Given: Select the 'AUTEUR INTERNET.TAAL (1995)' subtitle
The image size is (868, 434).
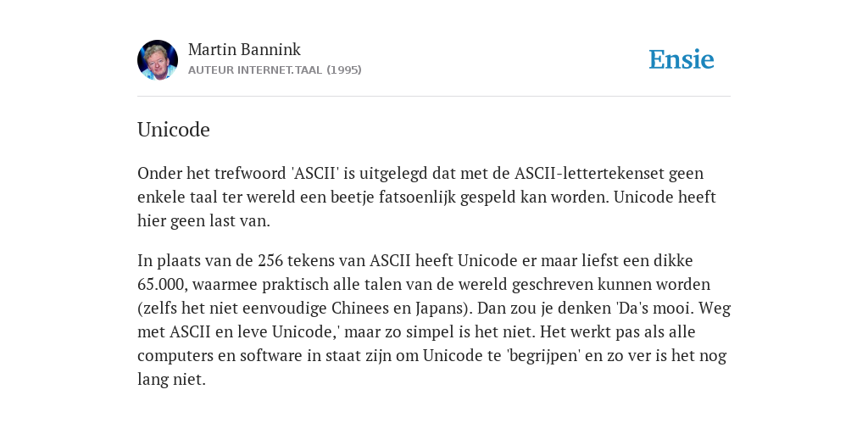Looking at the screenshot, I should 275,70.
